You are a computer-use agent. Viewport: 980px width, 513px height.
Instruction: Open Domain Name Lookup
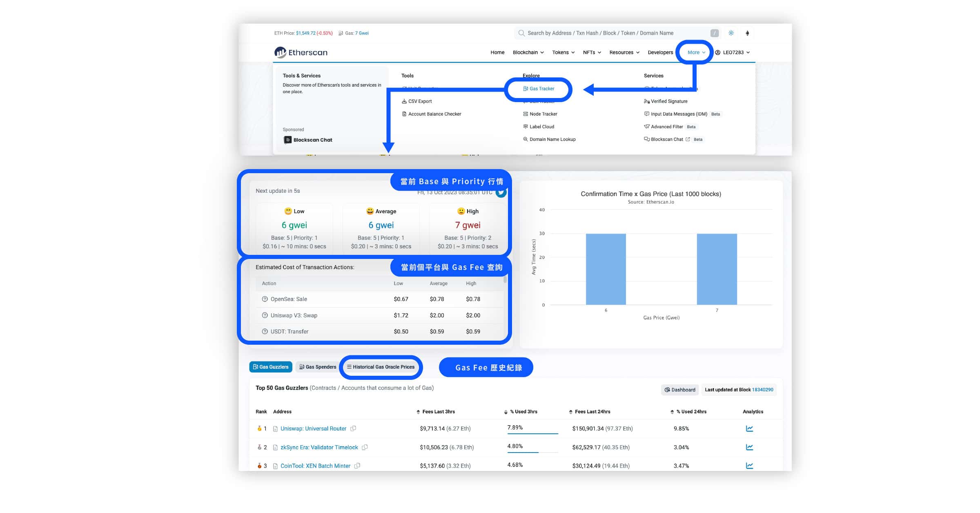[x=549, y=139]
